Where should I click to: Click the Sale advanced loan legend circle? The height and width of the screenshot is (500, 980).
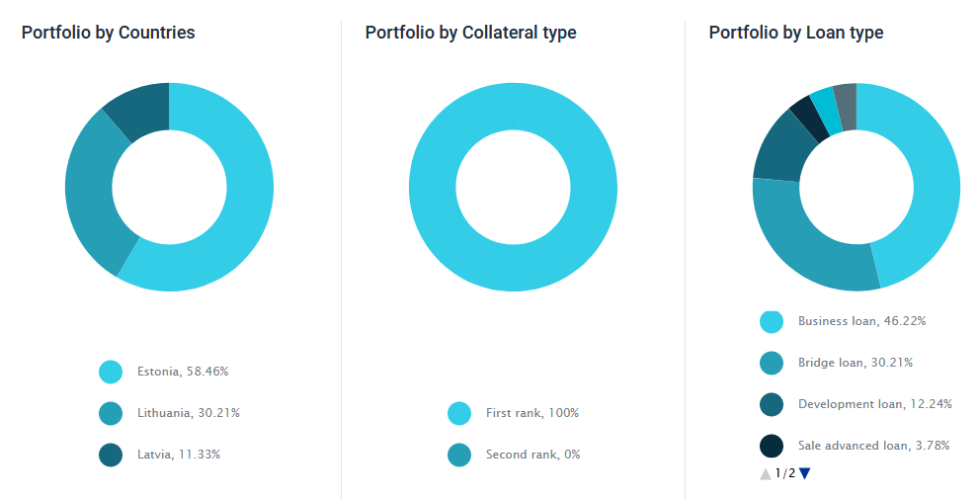772,446
